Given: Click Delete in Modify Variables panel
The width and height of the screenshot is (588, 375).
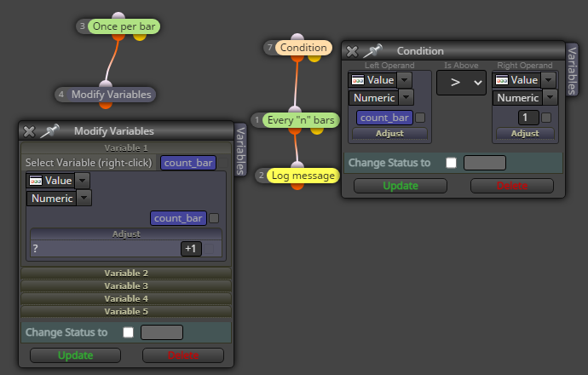Looking at the screenshot, I should tap(183, 355).
